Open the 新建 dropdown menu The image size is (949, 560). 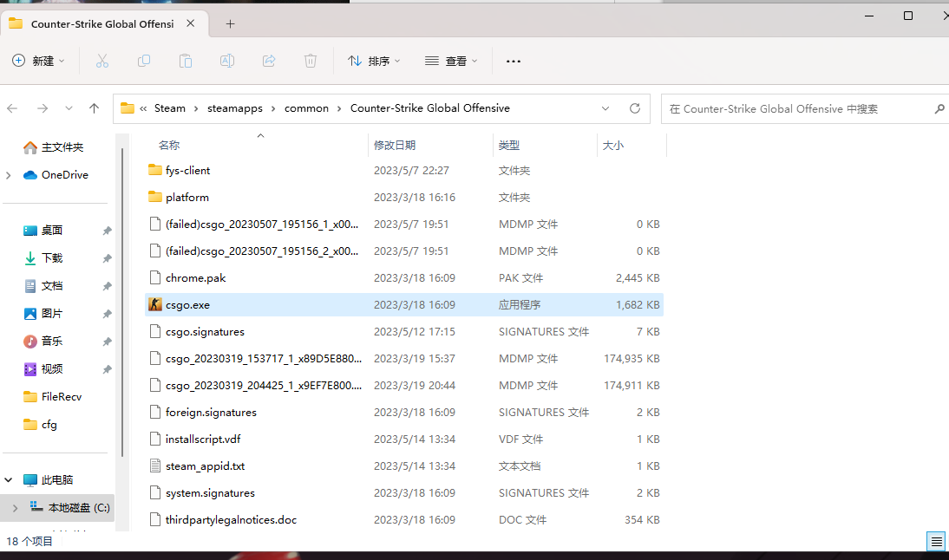coord(38,61)
